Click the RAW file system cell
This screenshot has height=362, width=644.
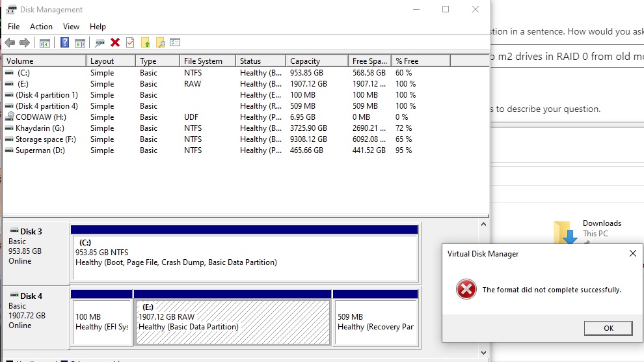(192, 84)
